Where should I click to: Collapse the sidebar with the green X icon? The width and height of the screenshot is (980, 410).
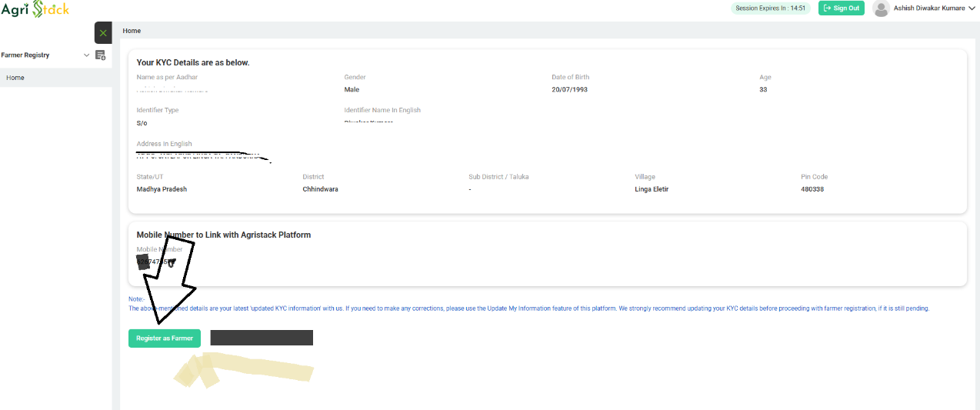103,33
